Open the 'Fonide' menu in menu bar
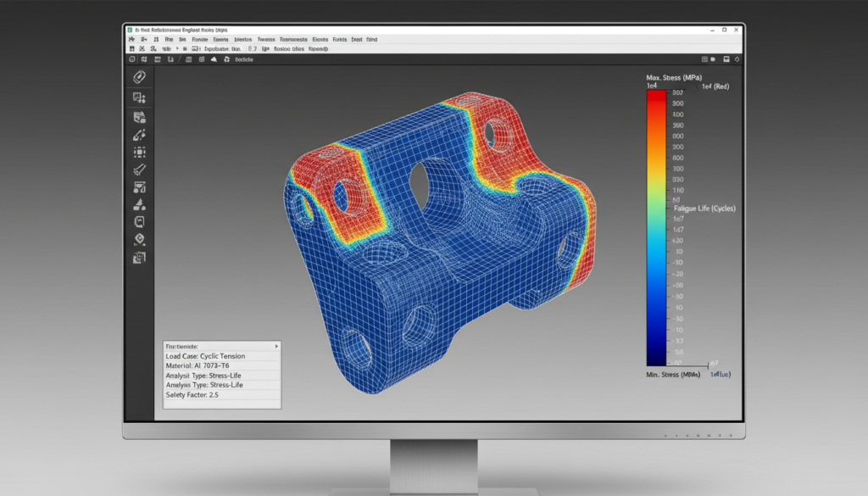This screenshot has width=868, height=496. (x=200, y=40)
